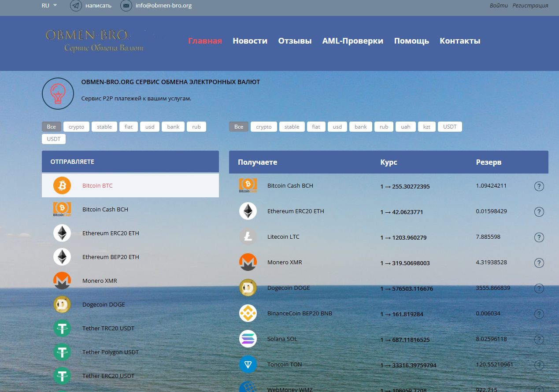Open the Отзывы menu item
The height and width of the screenshot is (392, 559).
(295, 41)
